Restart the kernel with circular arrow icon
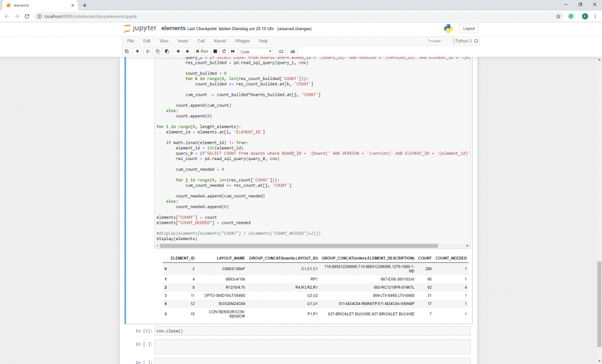The image size is (602, 364). coord(224,52)
